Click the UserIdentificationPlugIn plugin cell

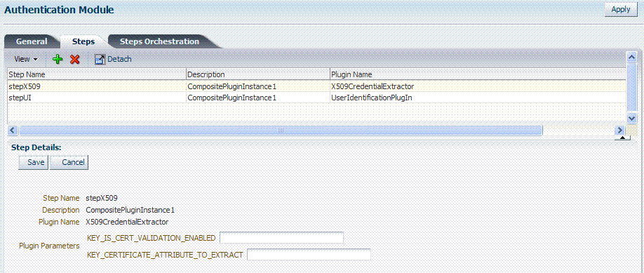(x=371, y=98)
